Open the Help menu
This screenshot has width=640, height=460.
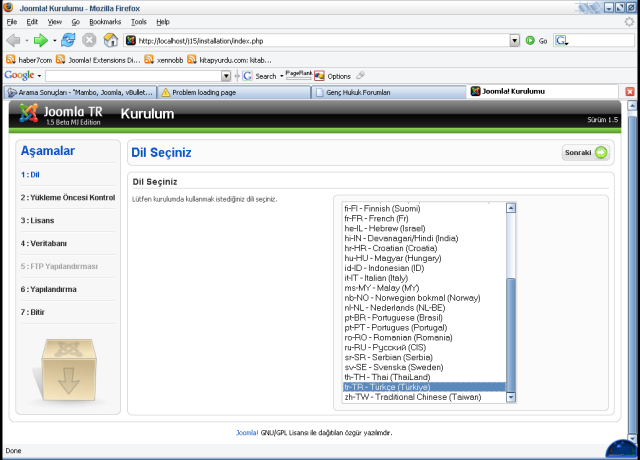(163, 22)
